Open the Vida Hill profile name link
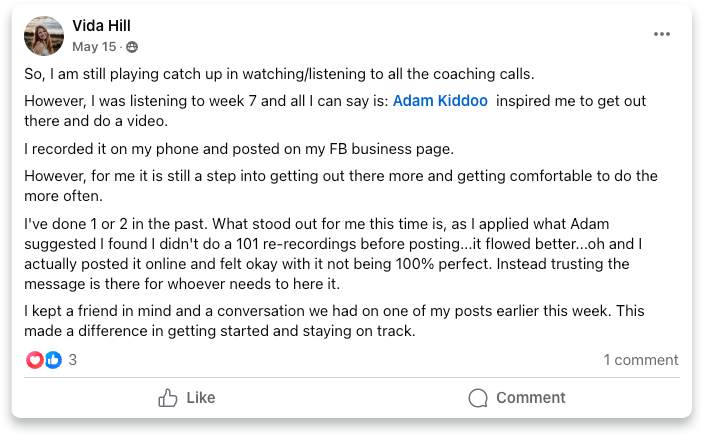The height and width of the screenshot is (436, 703). (x=101, y=26)
